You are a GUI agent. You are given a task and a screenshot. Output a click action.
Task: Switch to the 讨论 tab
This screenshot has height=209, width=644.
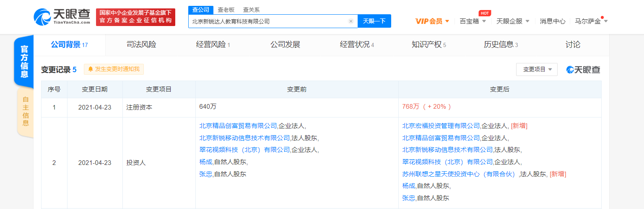tap(573, 44)
